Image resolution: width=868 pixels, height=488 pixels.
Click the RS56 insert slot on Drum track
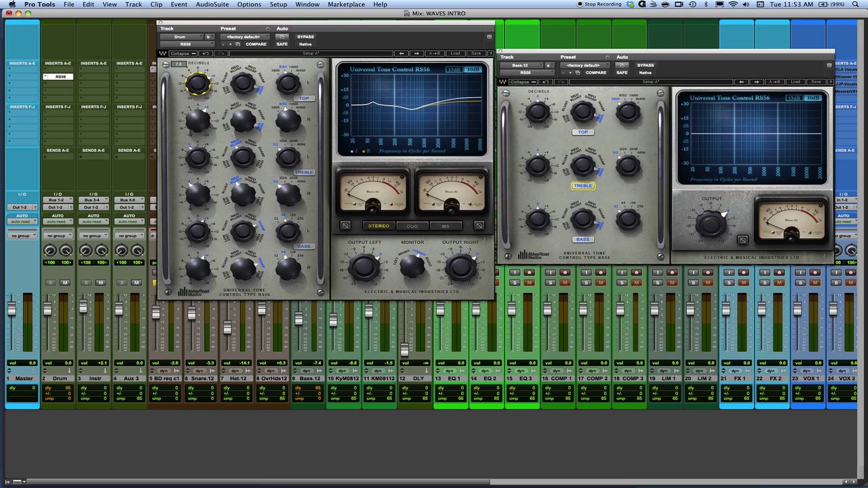click(x=58, y=77)
